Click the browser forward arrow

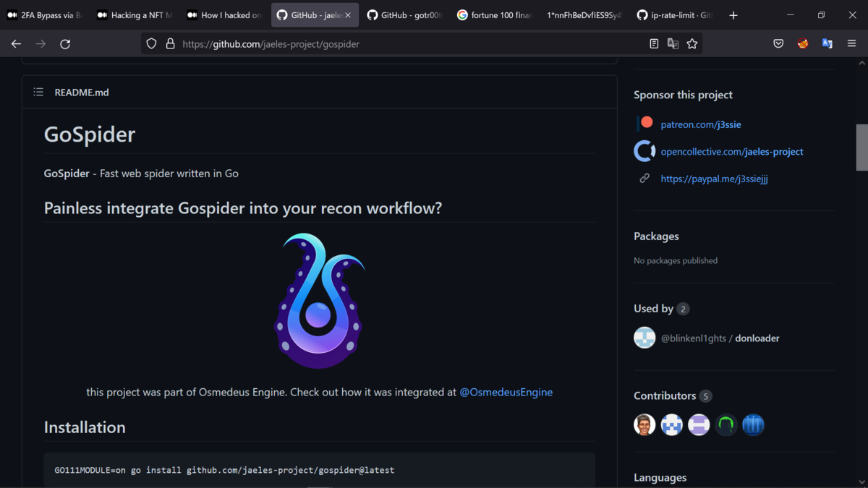(41, 44)
